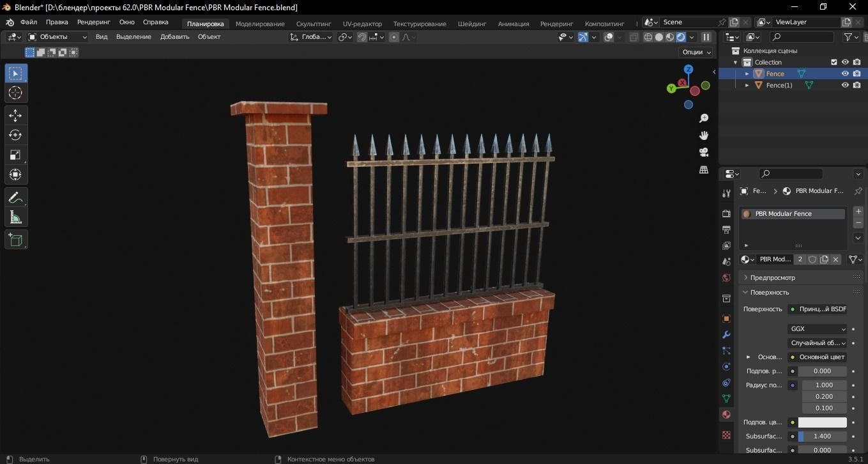Select the Select Box tool
868x464 pixels.
(16, 73)
